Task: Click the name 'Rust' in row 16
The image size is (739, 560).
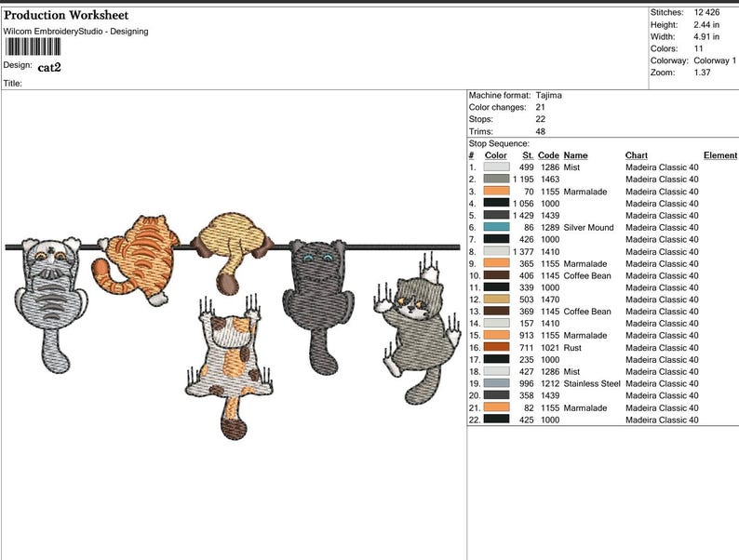Action: click(572, 348)
